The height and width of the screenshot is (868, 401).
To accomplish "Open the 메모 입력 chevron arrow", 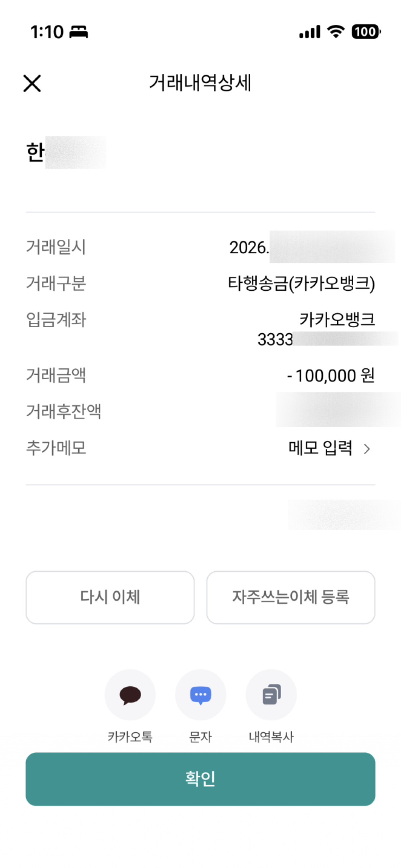I will (x=367, y=449).
